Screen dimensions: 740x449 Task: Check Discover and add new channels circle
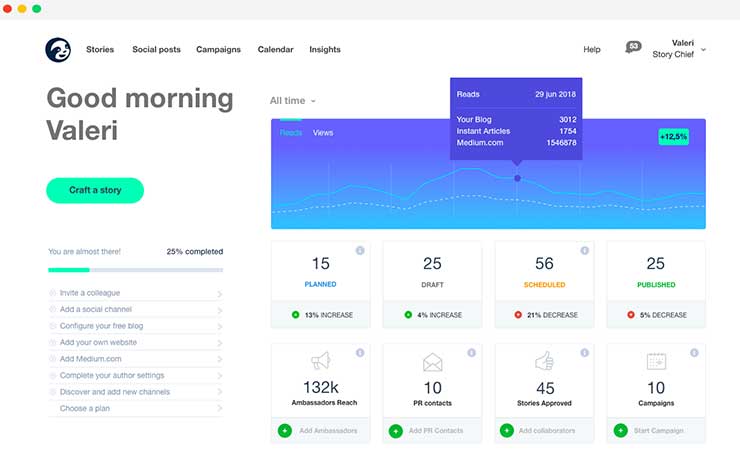[x=52, y=392]
